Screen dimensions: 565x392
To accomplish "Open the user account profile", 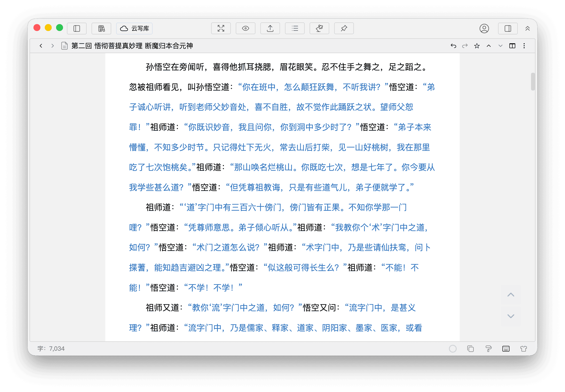I will [x=484, y=29].
